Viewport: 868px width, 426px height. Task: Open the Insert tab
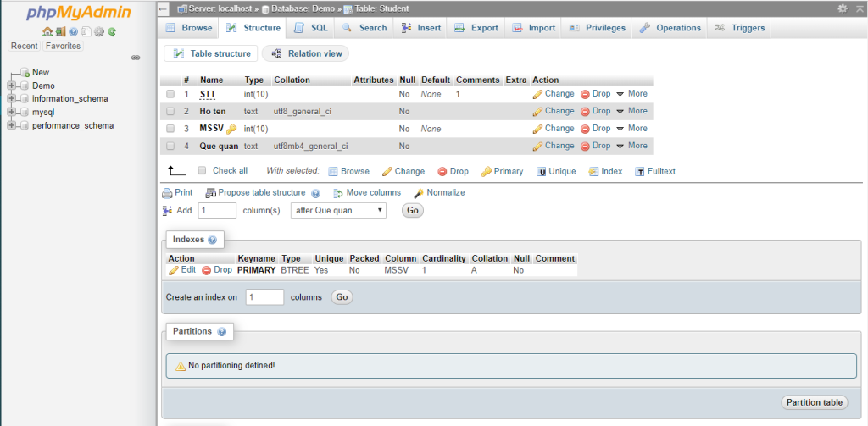pos(421,28)
